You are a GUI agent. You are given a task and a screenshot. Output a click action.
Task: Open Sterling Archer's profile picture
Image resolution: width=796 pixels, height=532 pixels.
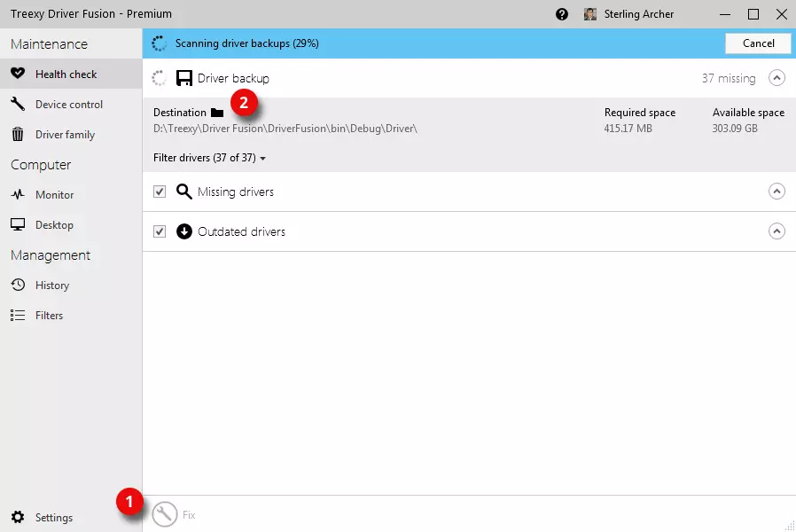[x=589, y=14]
